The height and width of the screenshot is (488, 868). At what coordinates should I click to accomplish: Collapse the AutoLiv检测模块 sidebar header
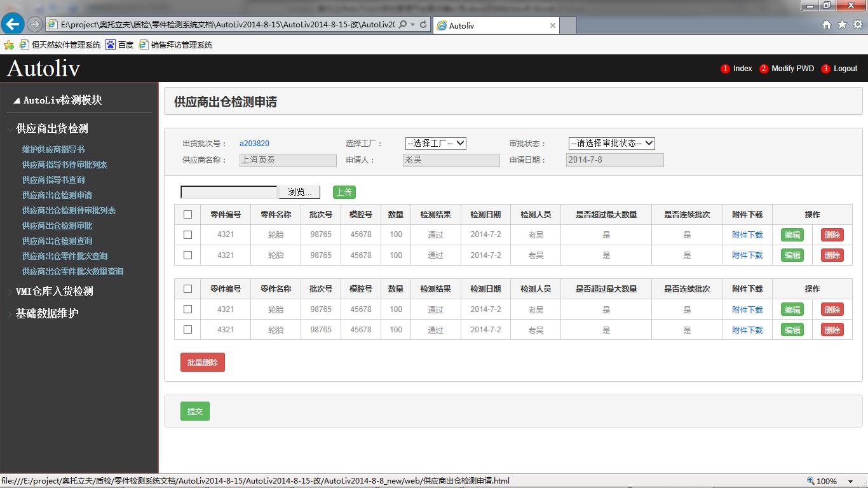pos(57,100)
